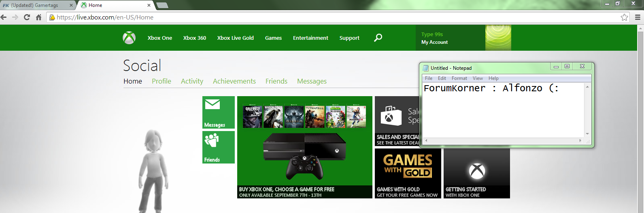Screen dimensions: 644x213
Task: Open the Xbox 360 nav menu
Action: (x=195, y=38)
